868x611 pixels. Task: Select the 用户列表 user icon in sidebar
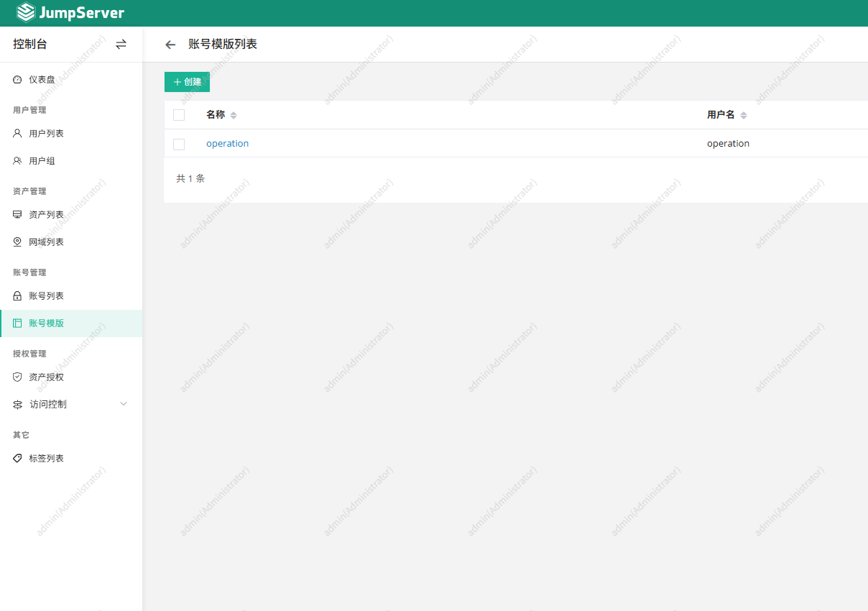click(x=17, y=133)
